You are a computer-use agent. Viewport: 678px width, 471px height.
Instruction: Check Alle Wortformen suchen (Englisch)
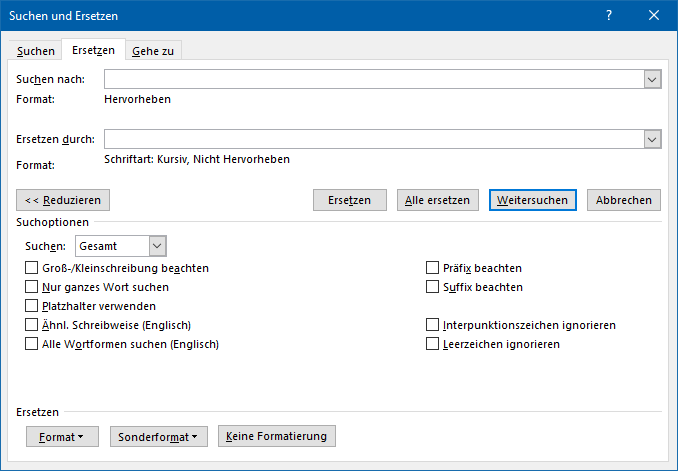click(x=32, y=344)
